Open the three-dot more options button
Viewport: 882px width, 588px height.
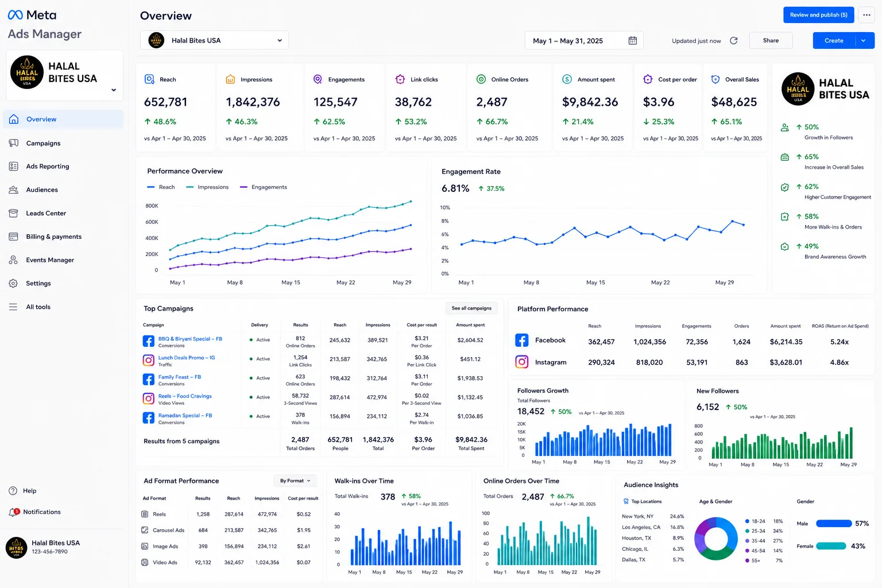click(x=866, y=15)
